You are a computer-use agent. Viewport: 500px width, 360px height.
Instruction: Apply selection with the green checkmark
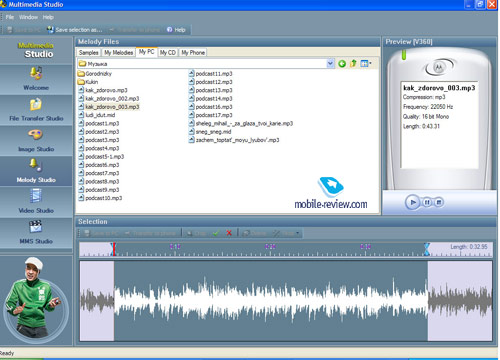pyautogui.click(x=216, y=233)
